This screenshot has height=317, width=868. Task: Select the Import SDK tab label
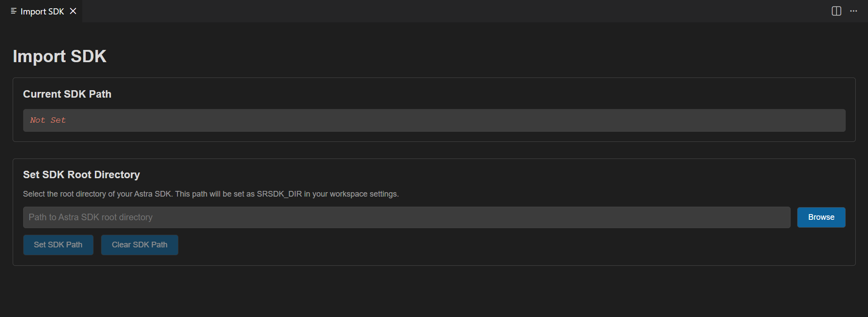42,11
